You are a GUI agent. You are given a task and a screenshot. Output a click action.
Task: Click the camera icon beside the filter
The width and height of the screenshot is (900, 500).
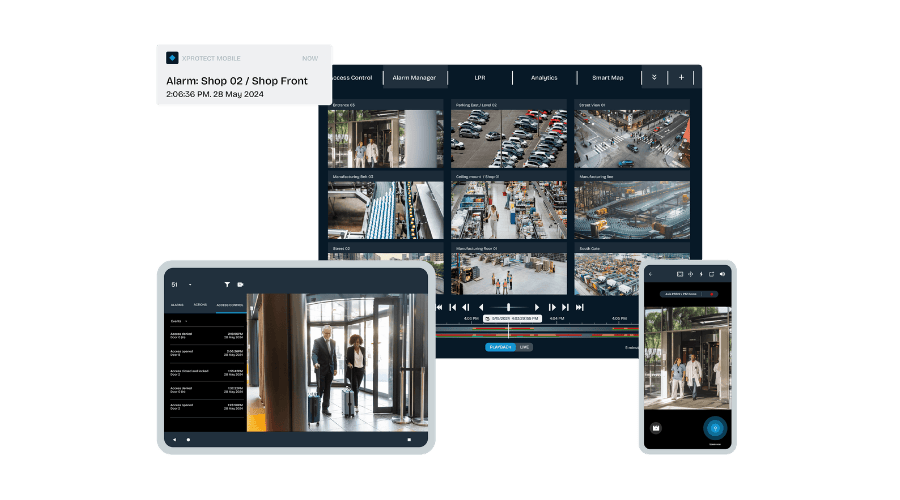point(241,285)
